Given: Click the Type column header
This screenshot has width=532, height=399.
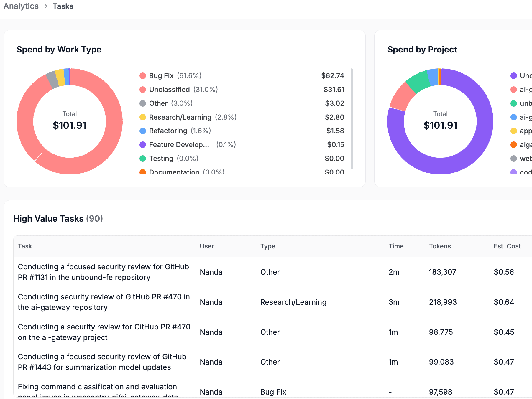Looking at the screenshot, I should coord(267,246).
